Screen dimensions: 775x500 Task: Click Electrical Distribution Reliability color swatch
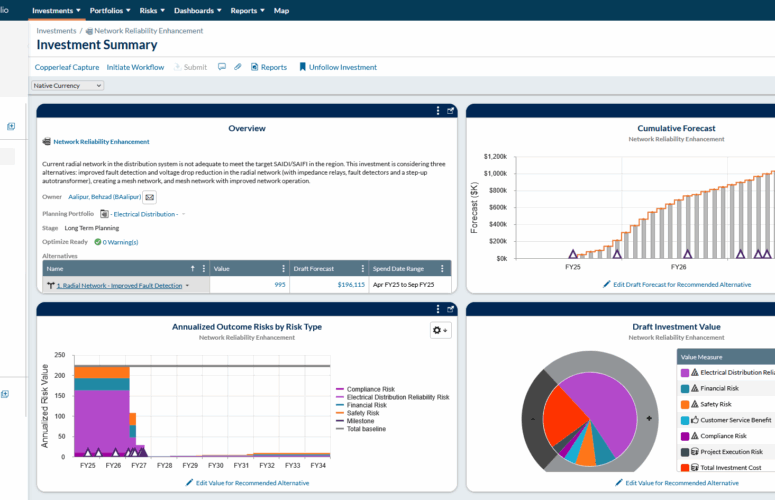[x=685, y=372]
